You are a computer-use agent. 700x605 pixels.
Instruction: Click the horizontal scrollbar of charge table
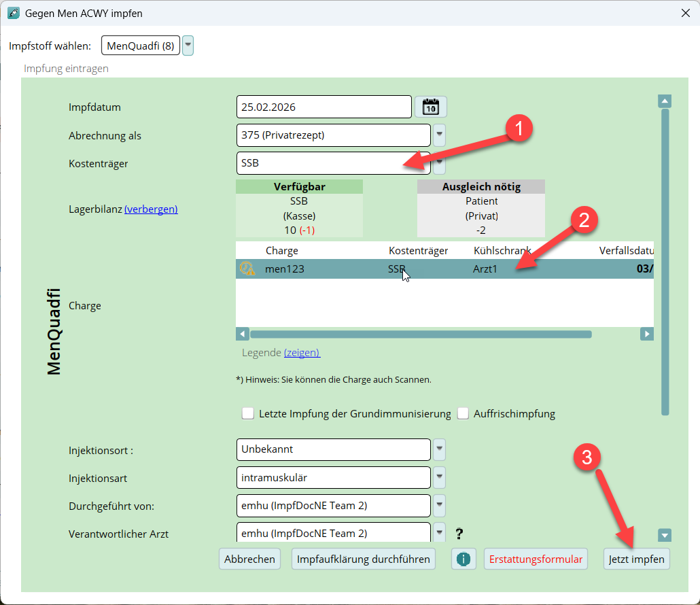[x=420, y=334]
